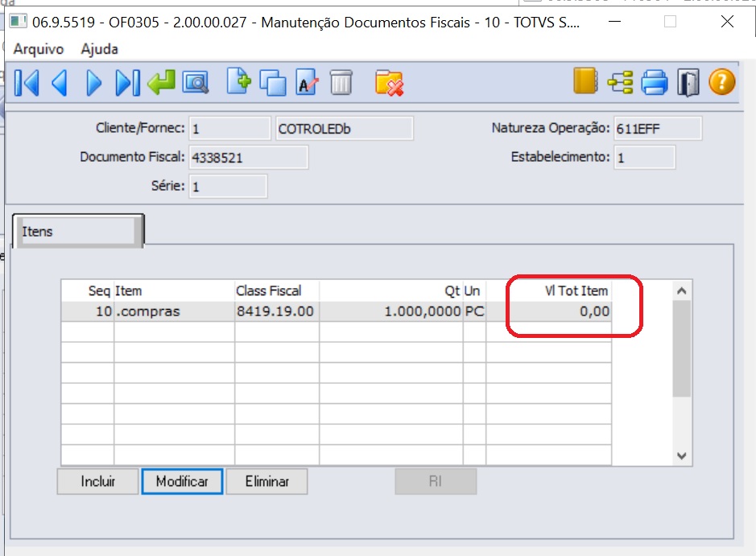
Task: Click the quantity 1.000,0000 cell
Action: coord(391,311)
